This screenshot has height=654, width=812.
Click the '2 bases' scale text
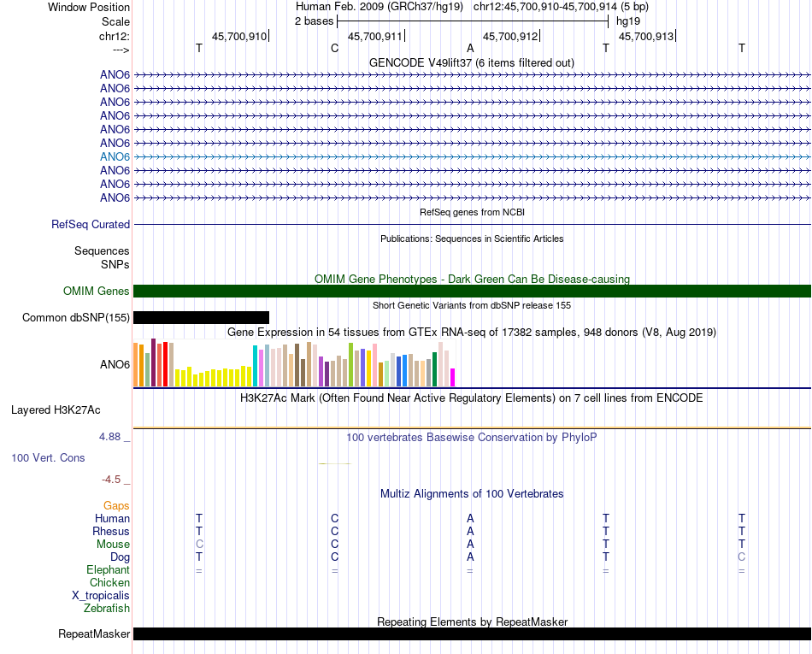pos(315,21)
